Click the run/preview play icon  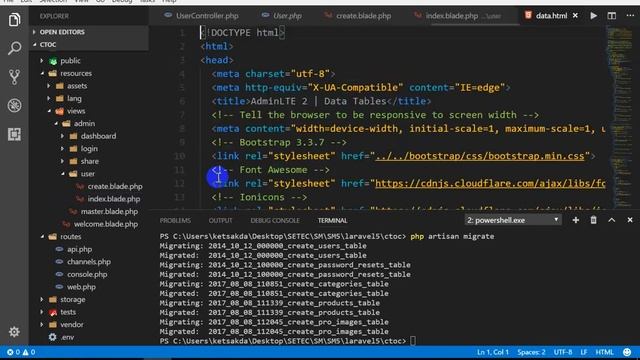(x=593, y=16)
